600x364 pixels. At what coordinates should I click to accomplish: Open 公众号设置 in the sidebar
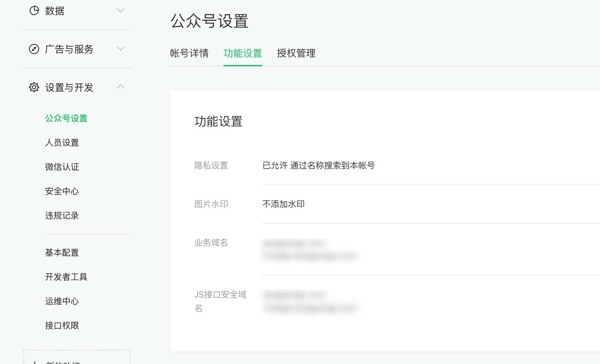point(66,118)
